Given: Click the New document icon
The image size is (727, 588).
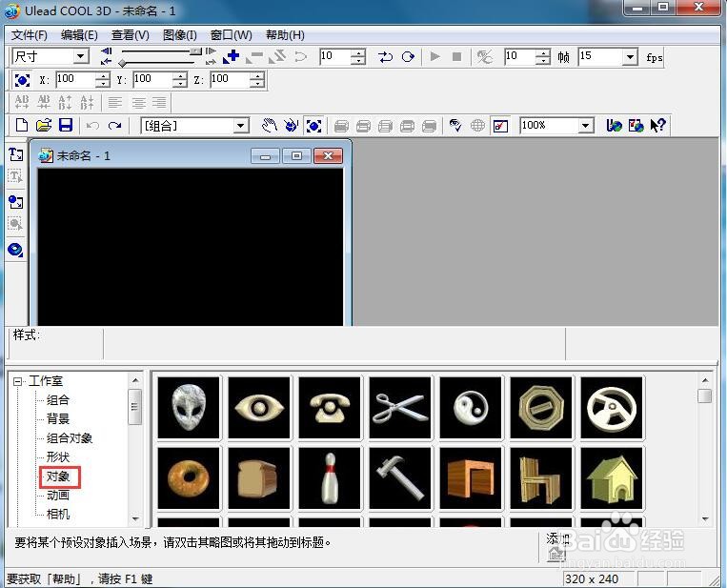Looking at the screenshot, I should click(22, 125).
